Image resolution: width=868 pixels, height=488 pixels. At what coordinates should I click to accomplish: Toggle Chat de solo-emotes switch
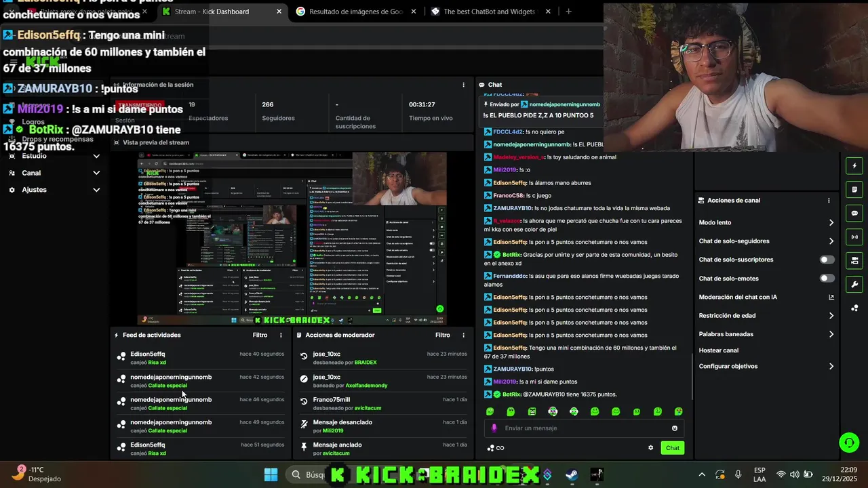(x=827, y=279)
